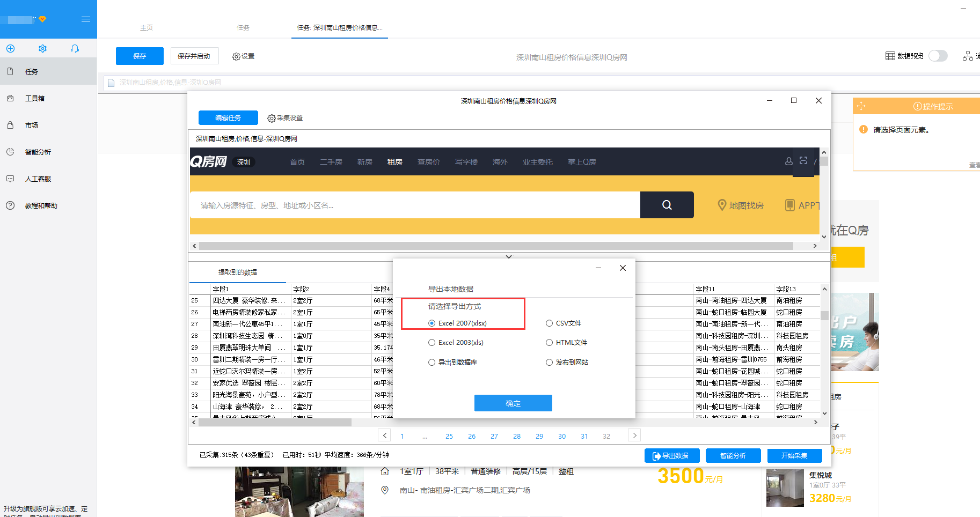Image resolution: width=980 pixels, height=517 pixels.
Task: Open the 智能分析 sidebar item
Action: pos(48,152)
